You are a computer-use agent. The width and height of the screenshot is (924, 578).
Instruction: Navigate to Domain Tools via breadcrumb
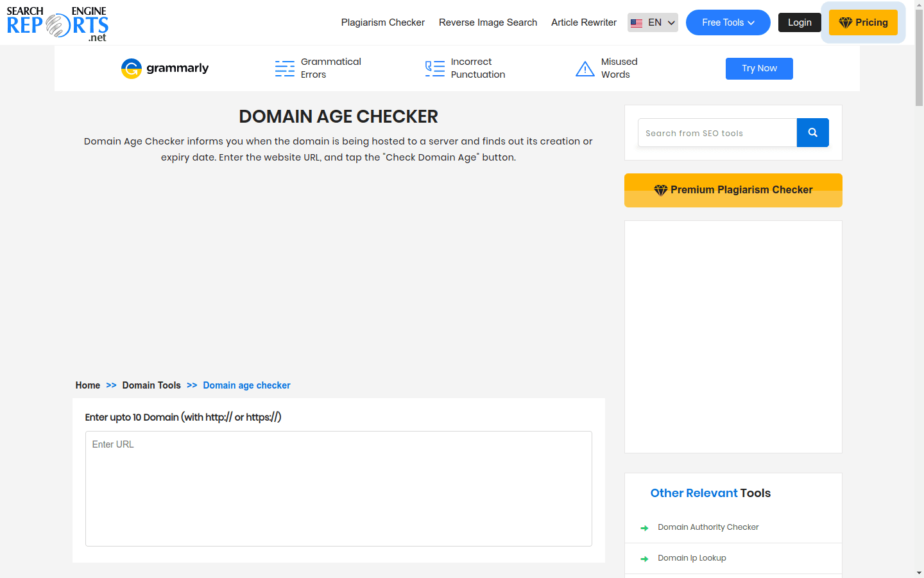tap(151, 385)
